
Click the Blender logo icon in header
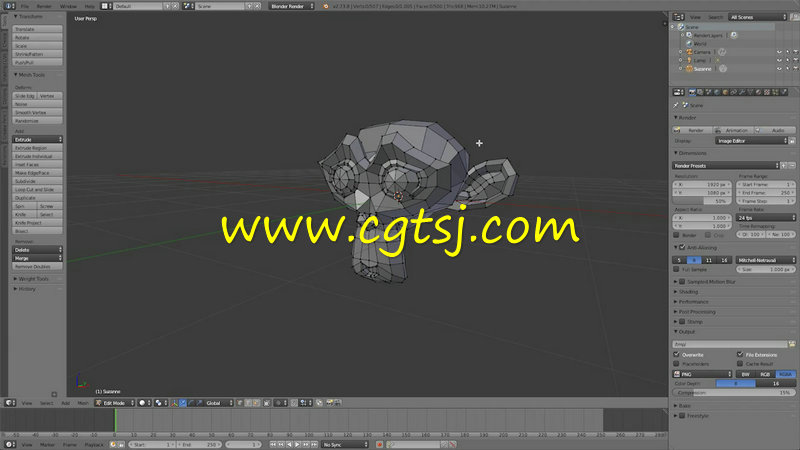click(326, 6)
